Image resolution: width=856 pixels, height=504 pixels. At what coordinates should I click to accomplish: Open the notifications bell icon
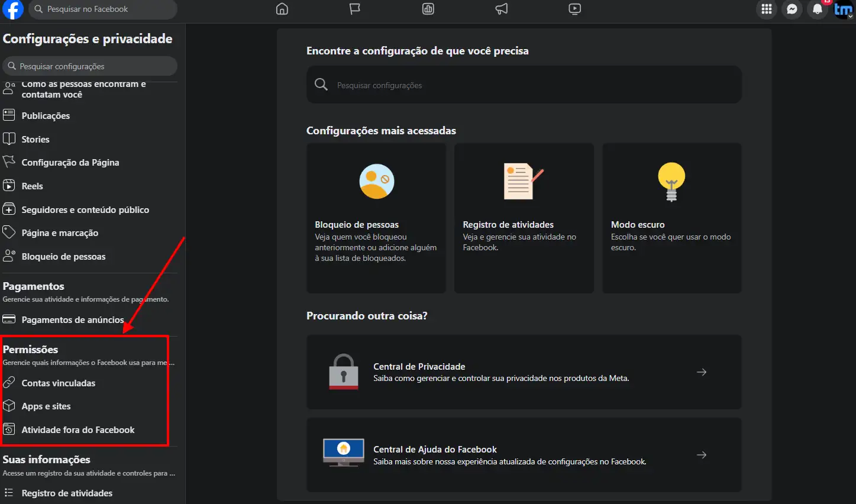pyautogui.click(x=818, y=9)
